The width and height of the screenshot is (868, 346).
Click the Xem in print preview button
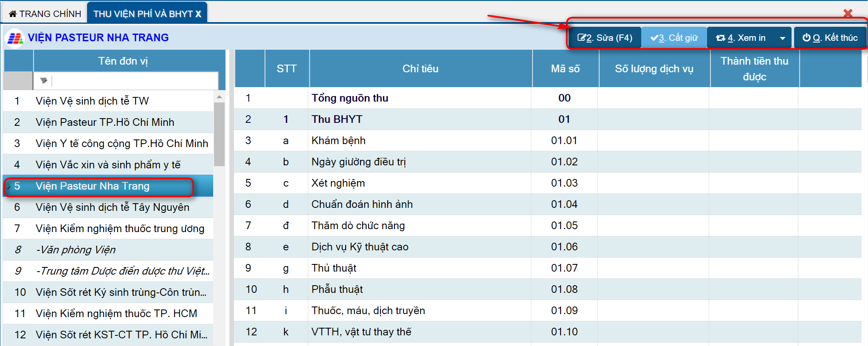pyautogui.click(x=741, y=38)
